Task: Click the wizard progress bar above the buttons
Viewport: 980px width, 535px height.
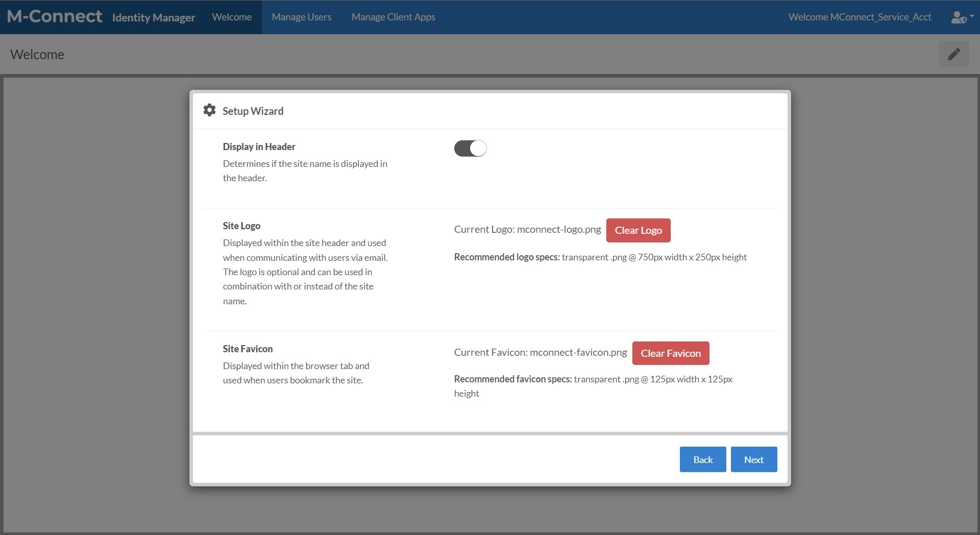Action: click(x=490, y=433)
